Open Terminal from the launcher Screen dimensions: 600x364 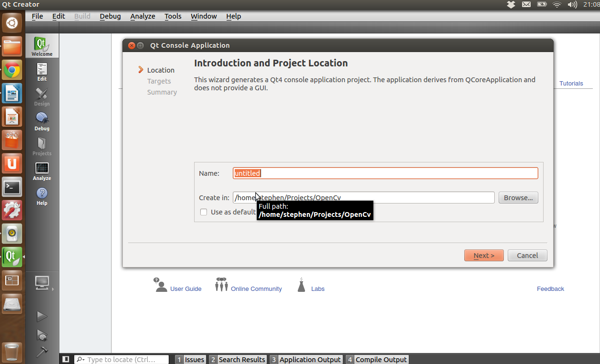[x=12, y=187]
